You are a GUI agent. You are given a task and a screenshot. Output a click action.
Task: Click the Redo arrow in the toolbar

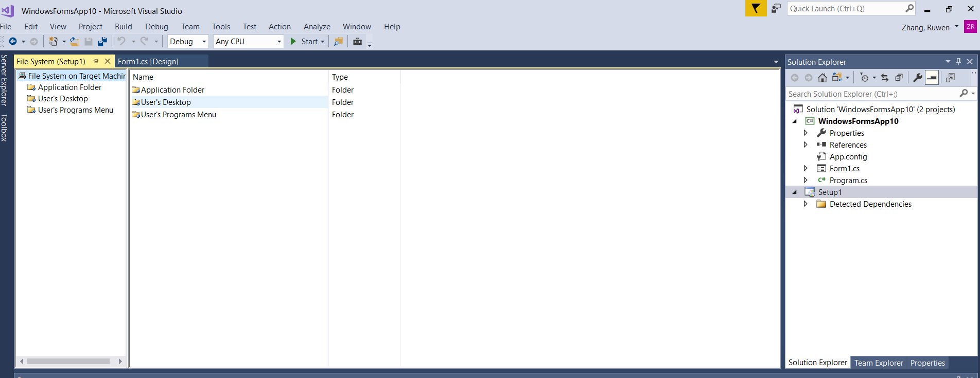(x=145, y=41)
